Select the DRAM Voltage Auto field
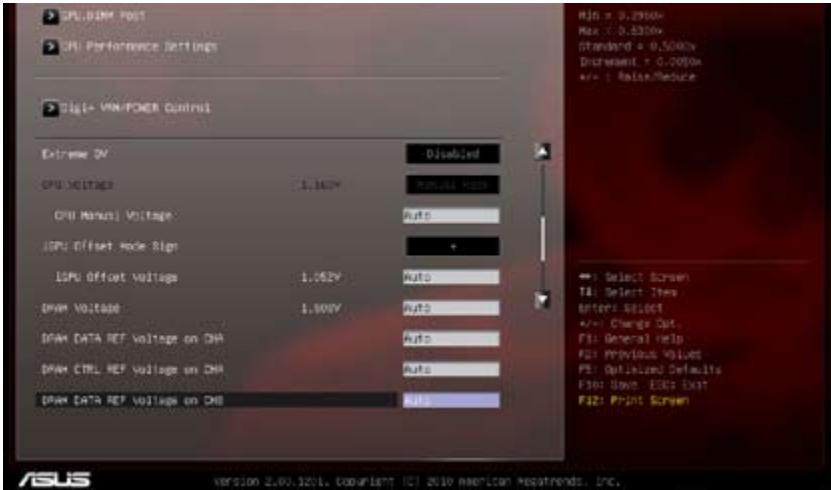Viewport: 831px width, 490px height. click(451, 308)
